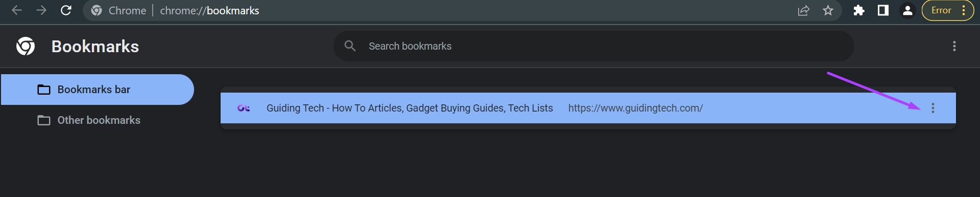Open more actions for Guiding Tech bookmark
This screenshot has height=197, width=980.
pos(933,108)
